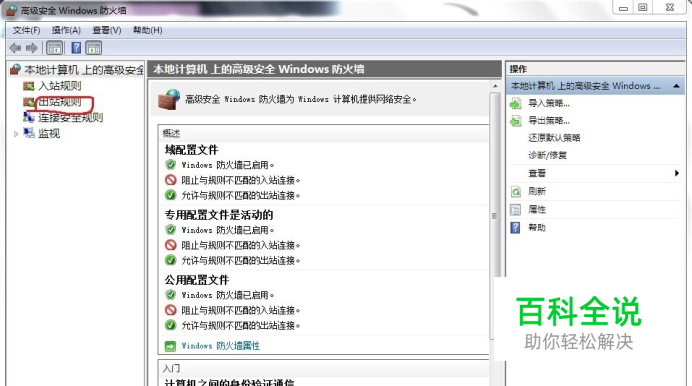Image resolution: width=692 pixels, height=386 pixels.
Task: Click 公用配置文件 heading
Action: [x=197, y=280]
